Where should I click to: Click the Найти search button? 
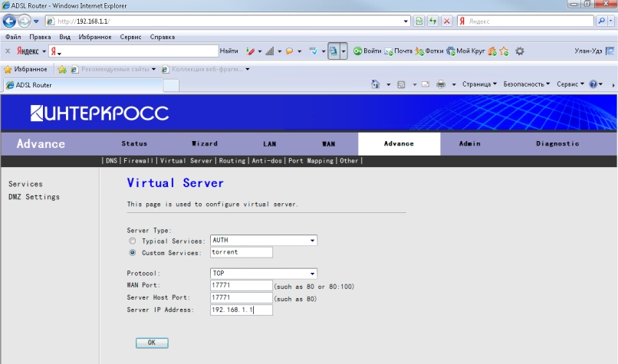(x=229, y=51)
